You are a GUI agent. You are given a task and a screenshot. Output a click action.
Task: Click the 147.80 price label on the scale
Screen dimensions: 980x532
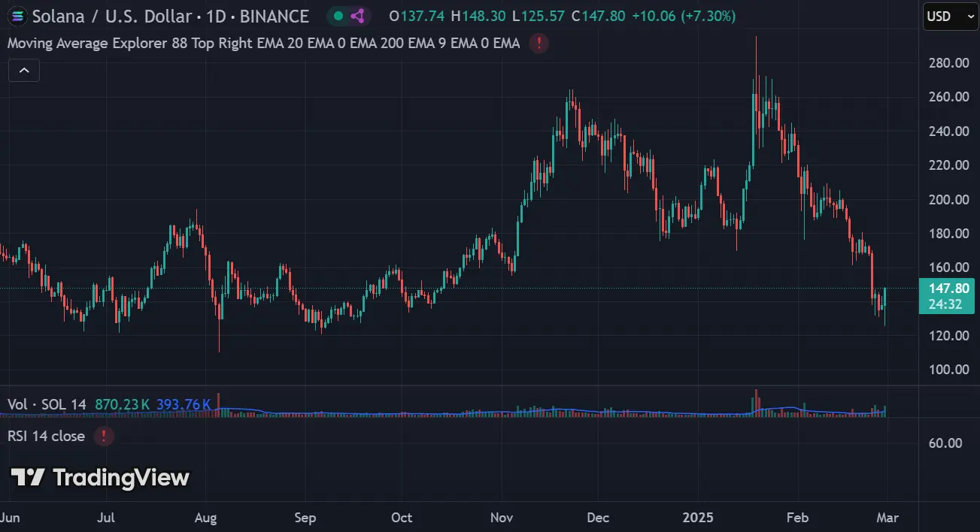[x=947, y=288]
